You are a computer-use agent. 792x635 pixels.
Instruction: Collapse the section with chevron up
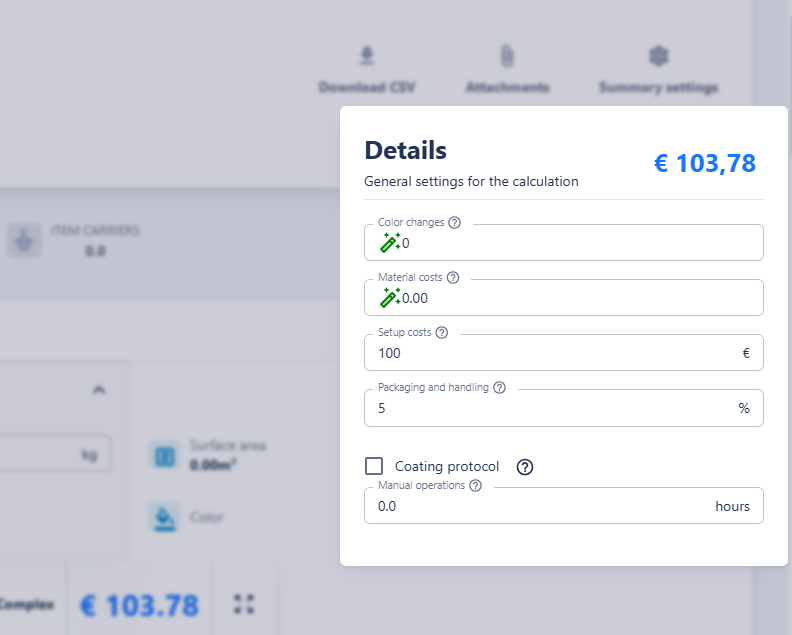click(98, 391)
